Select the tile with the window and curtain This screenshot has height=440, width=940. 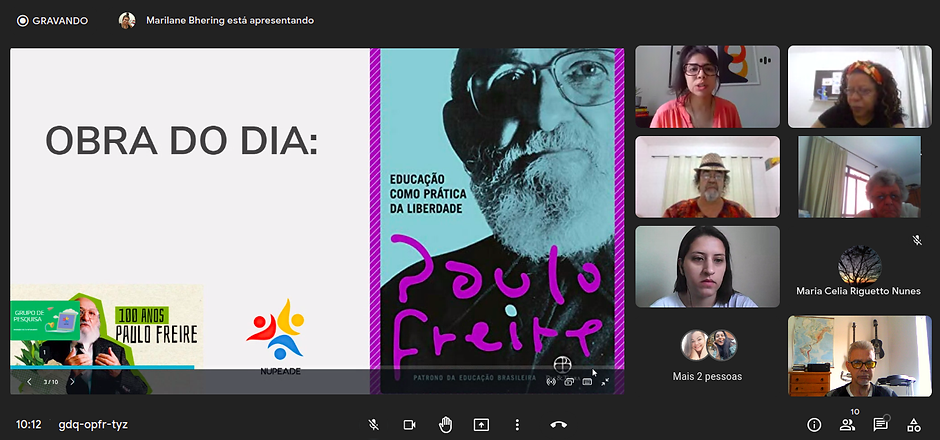click(860, 177)
